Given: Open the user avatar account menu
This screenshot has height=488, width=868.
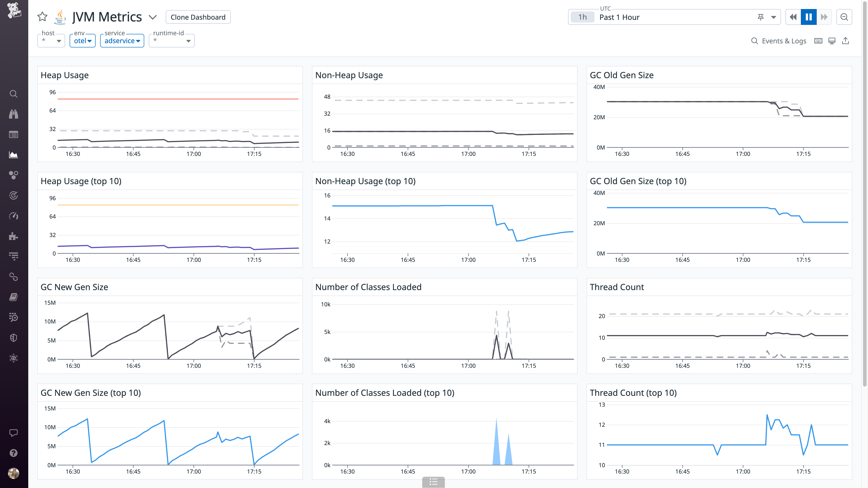Looking at the screenshot, I should 14,473.
